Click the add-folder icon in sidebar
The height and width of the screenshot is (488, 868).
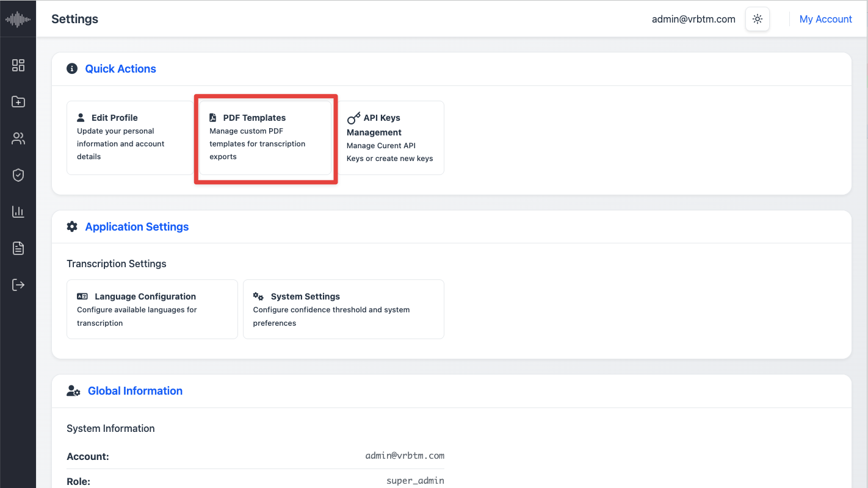[18, 102]
